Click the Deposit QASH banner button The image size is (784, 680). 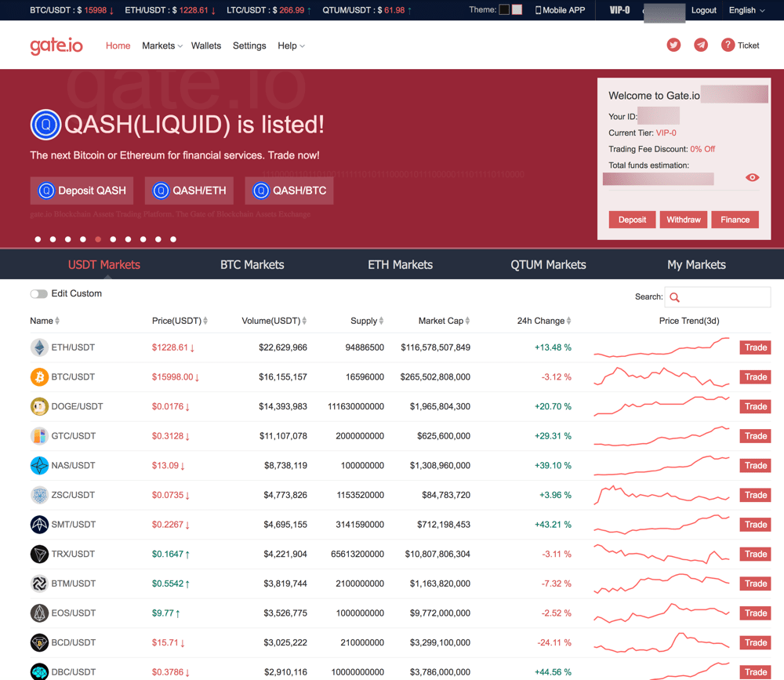[82, 191]
